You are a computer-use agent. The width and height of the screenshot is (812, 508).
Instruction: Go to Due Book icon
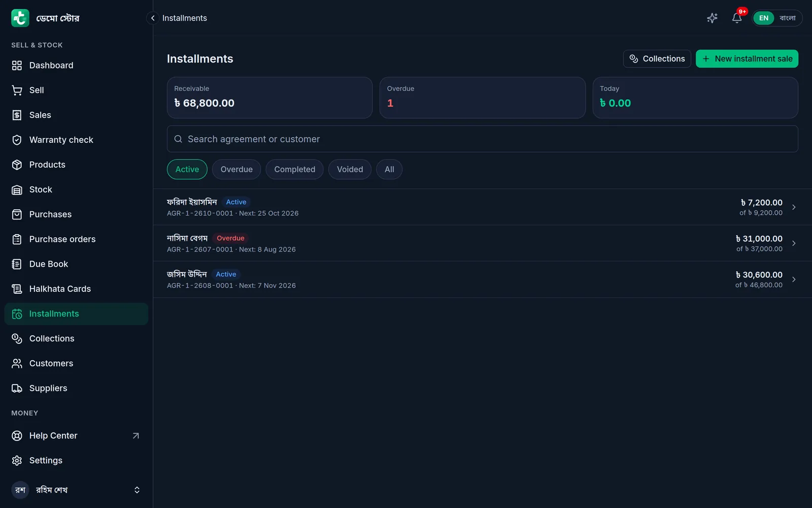click(17, 264)
